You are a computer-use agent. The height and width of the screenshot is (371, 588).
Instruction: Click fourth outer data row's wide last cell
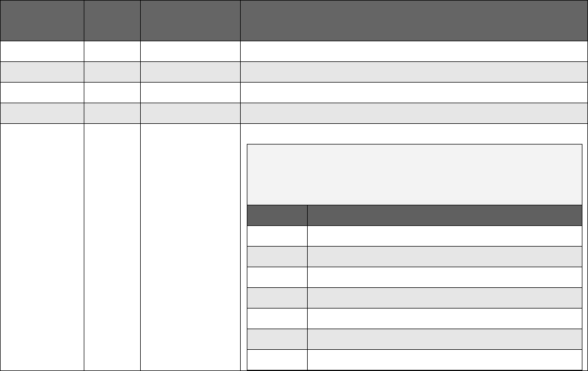point(414,113)
